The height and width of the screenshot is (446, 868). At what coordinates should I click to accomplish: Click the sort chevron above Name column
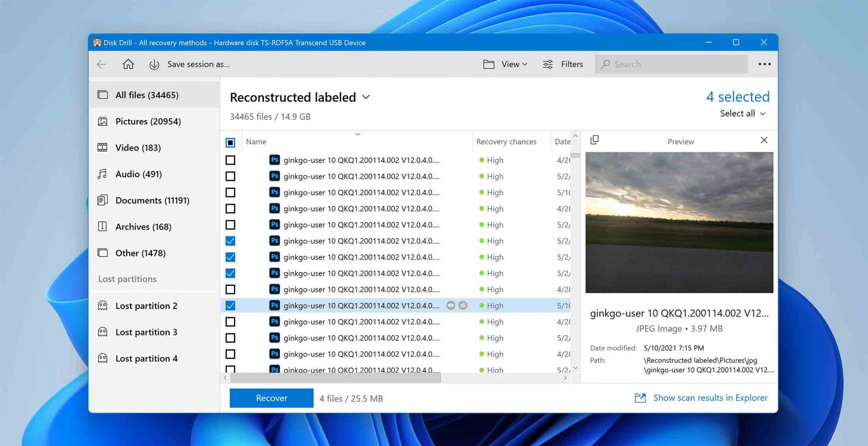point(358,134)
